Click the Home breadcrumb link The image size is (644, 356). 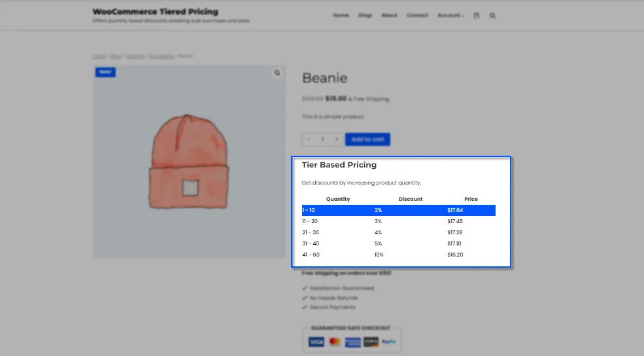[99, 56]
